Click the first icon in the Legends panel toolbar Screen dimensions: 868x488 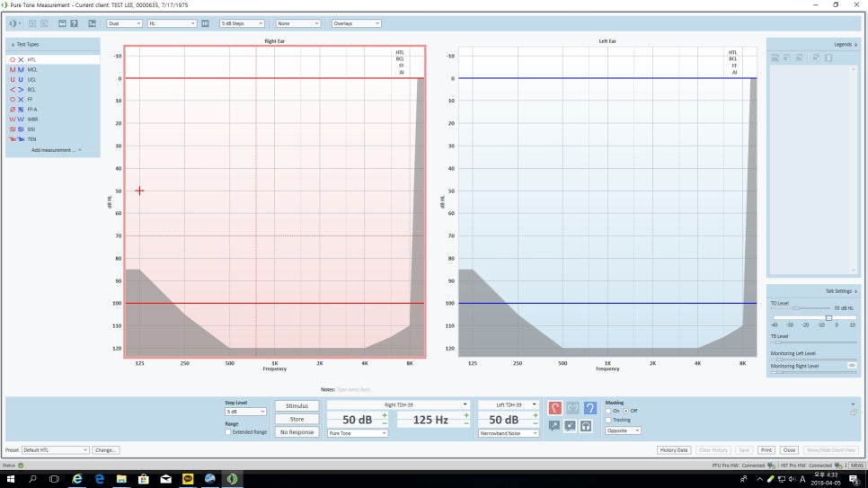[775, 58]
